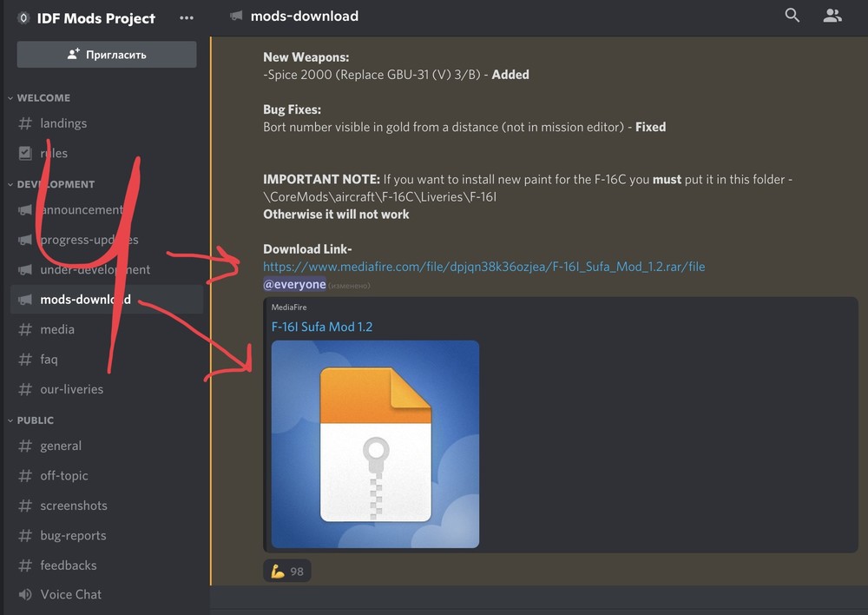Toggle the 98 reaction counter
Viewport: 868px width, 615px height.
coord(296,571)
